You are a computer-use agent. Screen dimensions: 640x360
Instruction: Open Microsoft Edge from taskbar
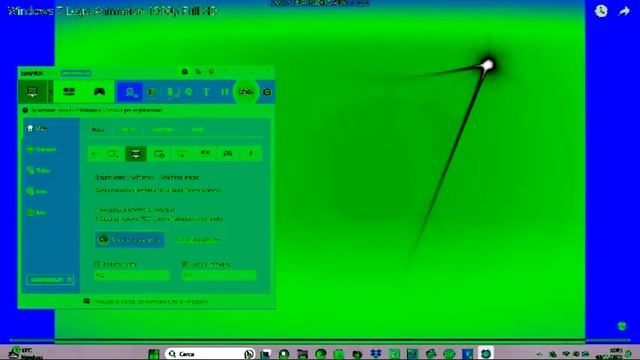(320, 354)
